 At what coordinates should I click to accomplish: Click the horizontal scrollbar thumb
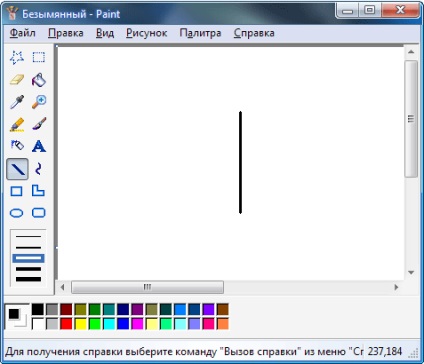pos(147,287)
